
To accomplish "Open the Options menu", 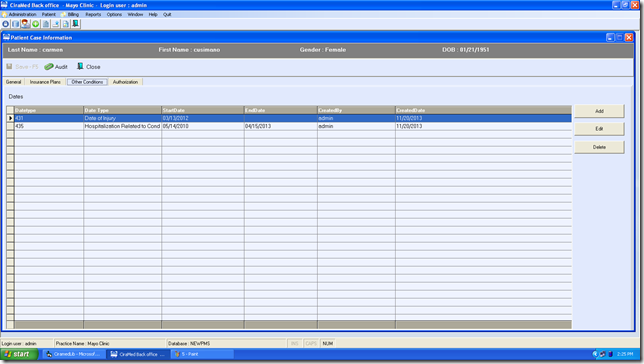I will (114, 14).
